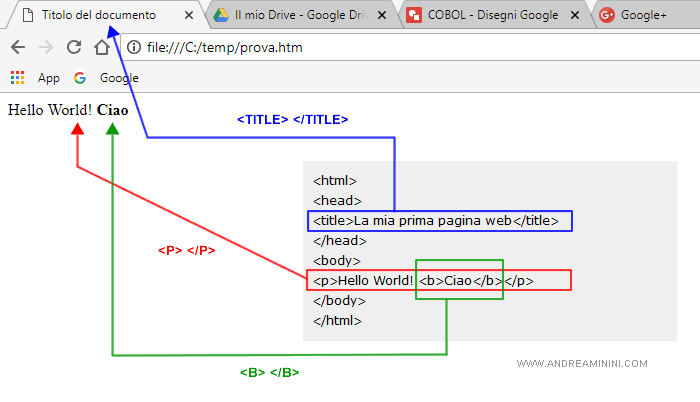Click the WWW.ANDREAMININI.COM watermark text
This screenshot has height=402, width=700.
point(582,364)
